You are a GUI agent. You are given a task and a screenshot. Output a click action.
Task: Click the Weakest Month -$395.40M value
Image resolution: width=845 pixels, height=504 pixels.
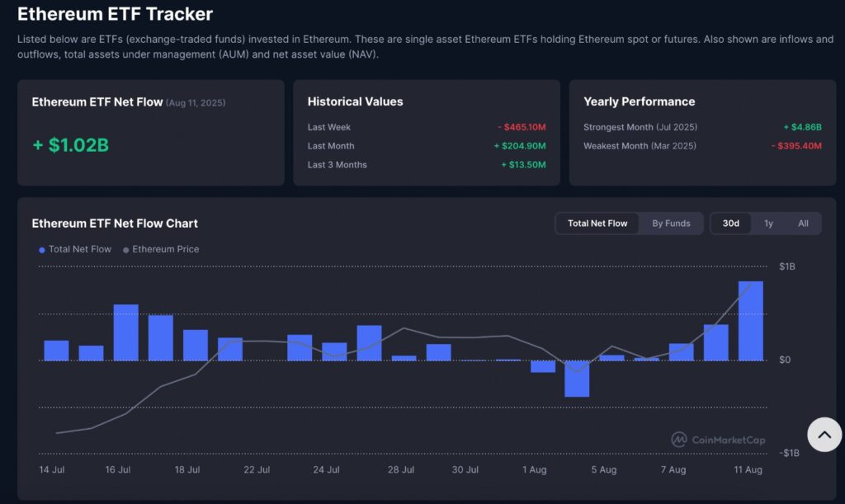click(796, 146)
